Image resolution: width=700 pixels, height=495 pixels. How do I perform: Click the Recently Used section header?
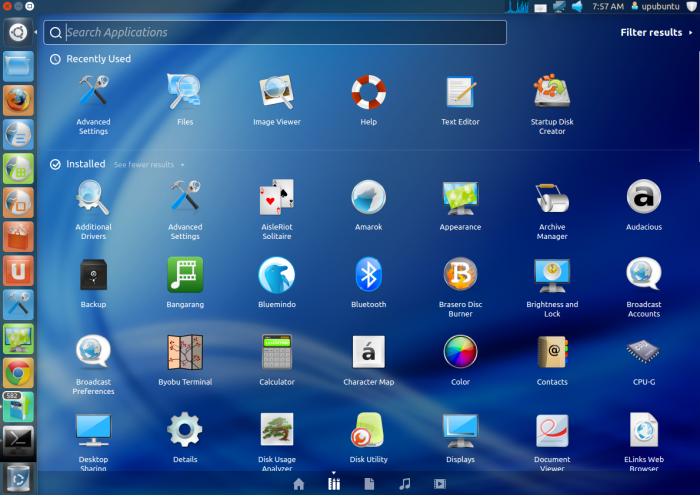tap(98, 59)
